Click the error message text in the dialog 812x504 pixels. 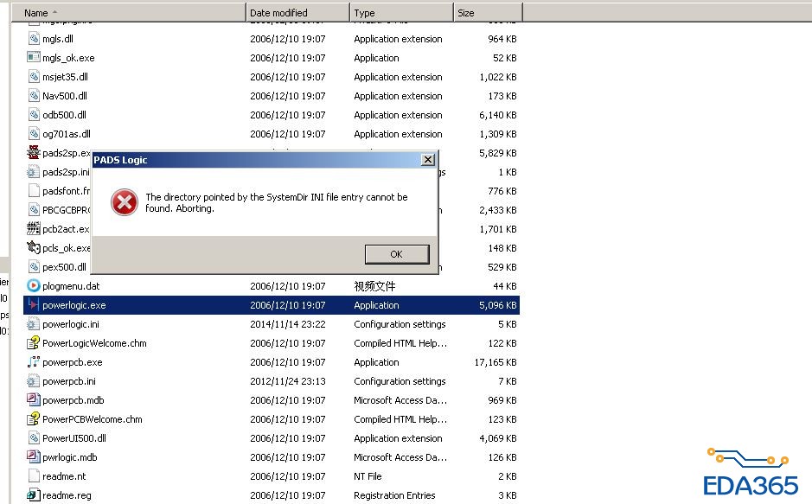277,203
